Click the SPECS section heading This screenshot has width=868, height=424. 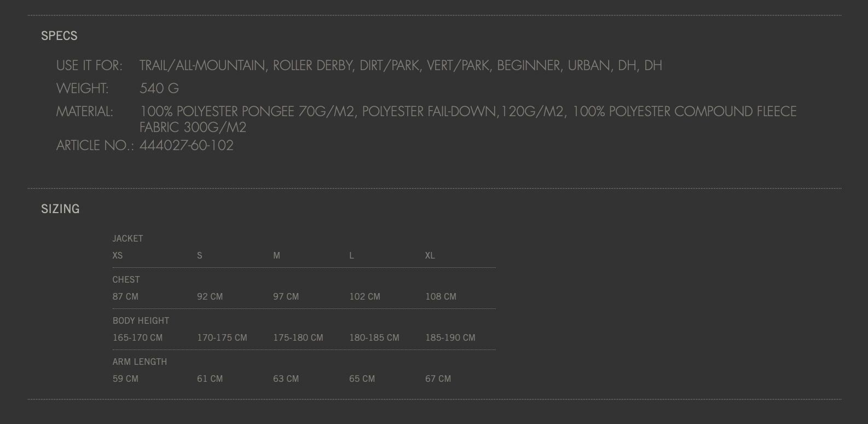click(x=59, y=36)
